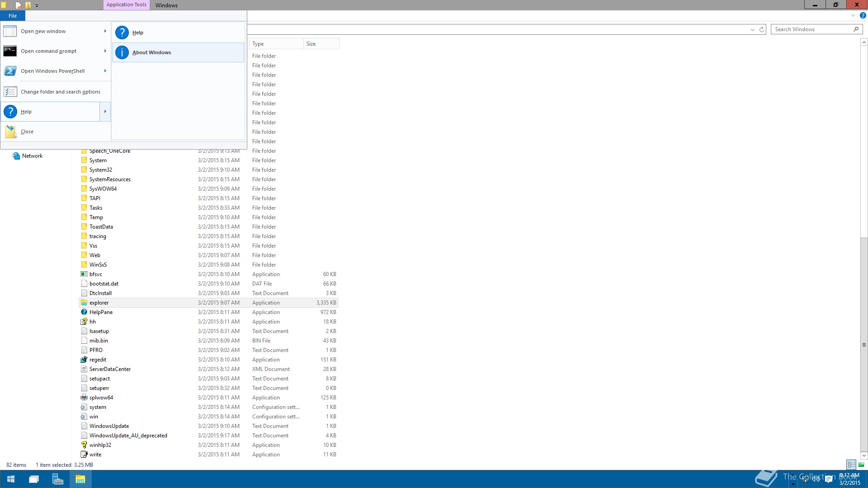868x488 pixels.
Task: Click the Temp folder icon
Action: (84, 217)
